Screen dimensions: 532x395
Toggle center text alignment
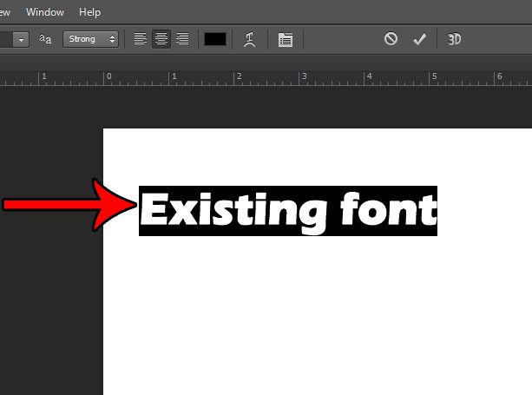coord(161,39)
